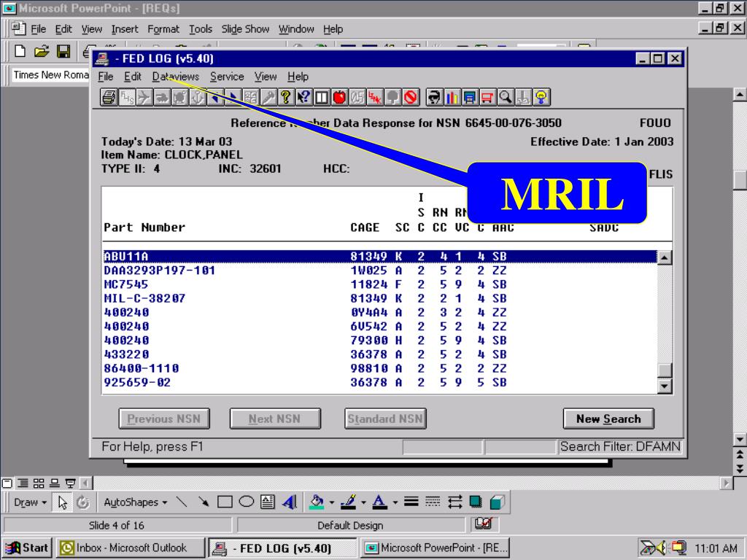Open PowerPoint's Insert menu
Viewport: 747px width, 560px height.
pyautogui.click(x=124, y=29)
